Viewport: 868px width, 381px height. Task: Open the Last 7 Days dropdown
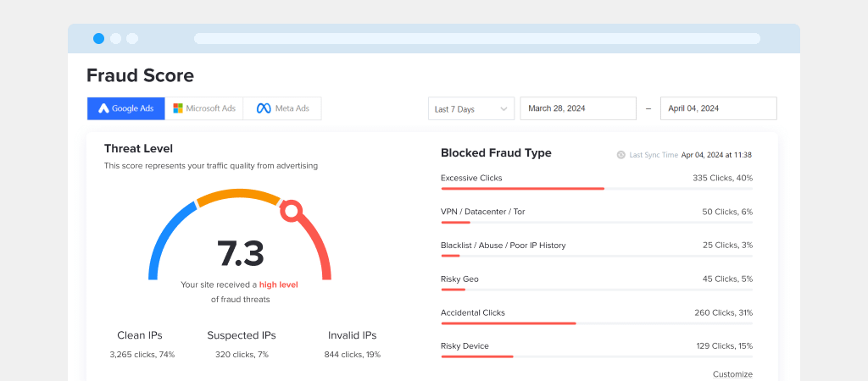[470, 108]
